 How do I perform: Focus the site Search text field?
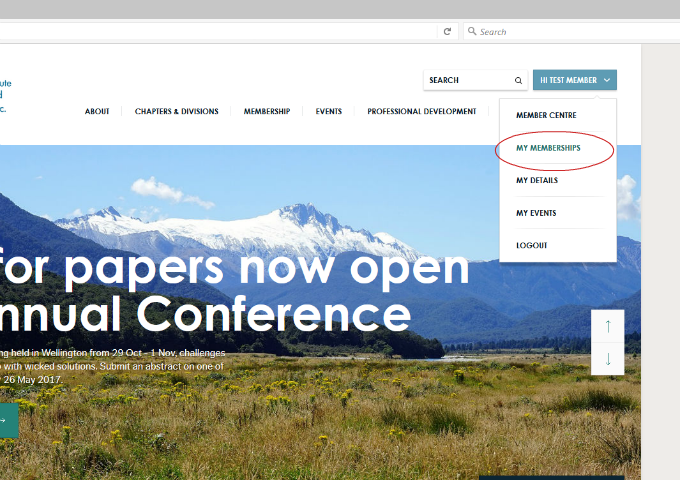click(467, 80)
